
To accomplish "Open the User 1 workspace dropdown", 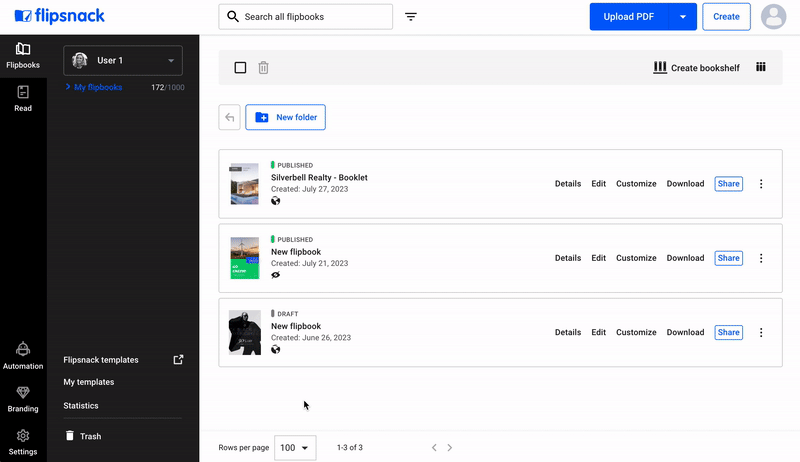I will (123, 60).
